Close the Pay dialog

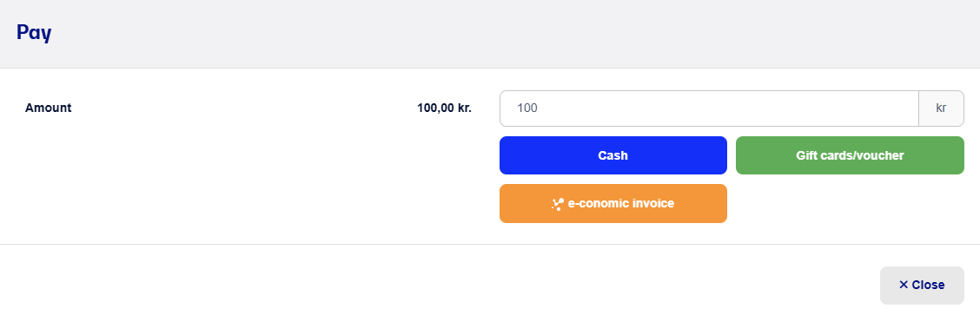point(922,286)
